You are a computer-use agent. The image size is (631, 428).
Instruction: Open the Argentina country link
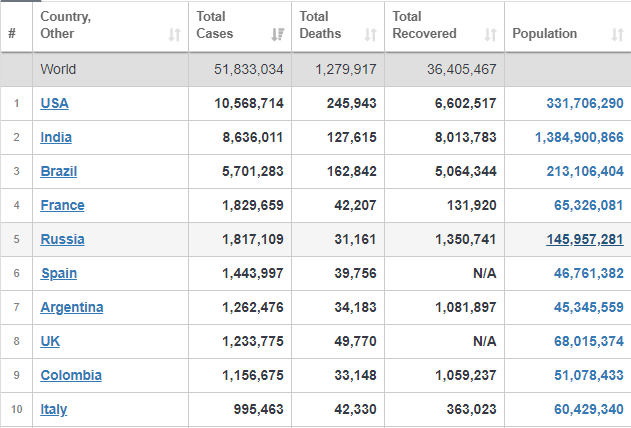tap(72, 307)
